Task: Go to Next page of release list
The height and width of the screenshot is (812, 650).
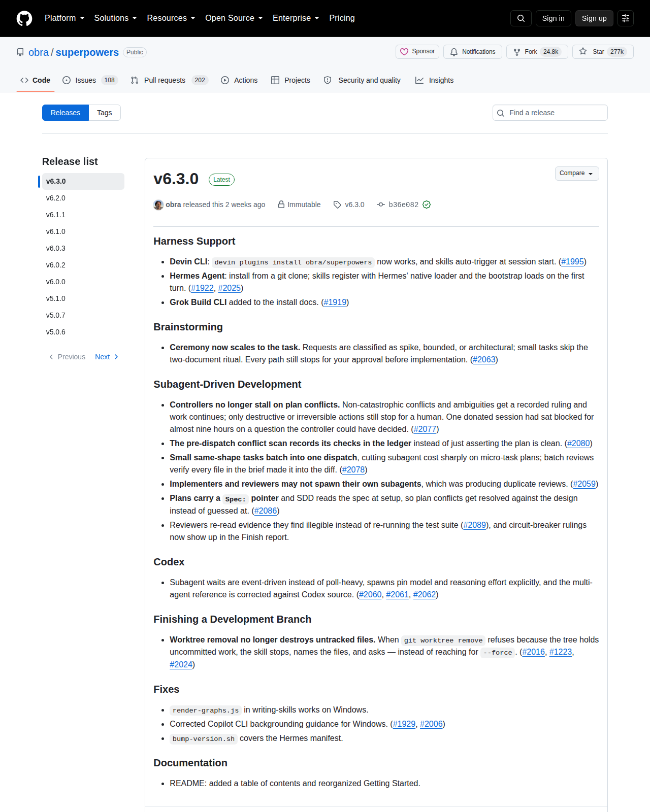Action: click(x=107, y=357)
